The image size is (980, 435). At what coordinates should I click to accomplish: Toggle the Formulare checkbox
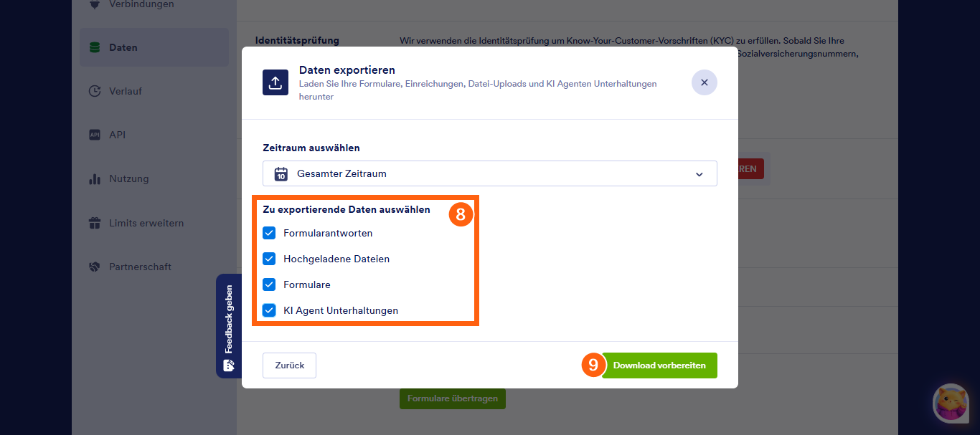pos(269,285)
